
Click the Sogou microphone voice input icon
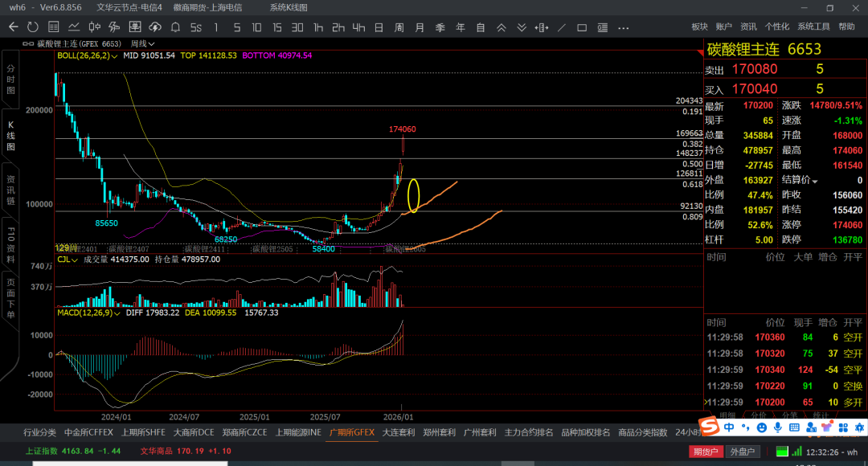tap(778, 427)
